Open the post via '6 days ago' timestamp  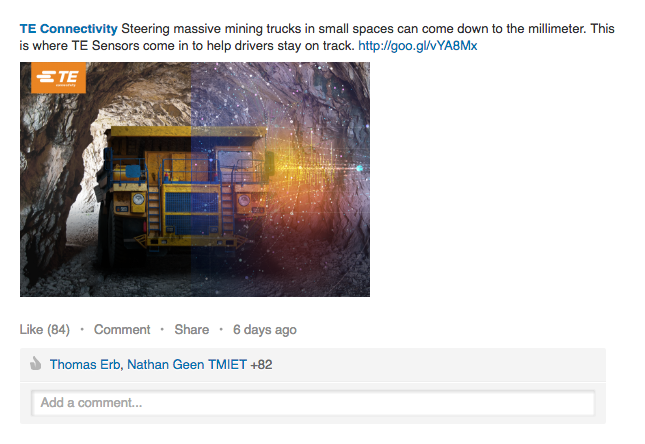[x=264, y=330]
